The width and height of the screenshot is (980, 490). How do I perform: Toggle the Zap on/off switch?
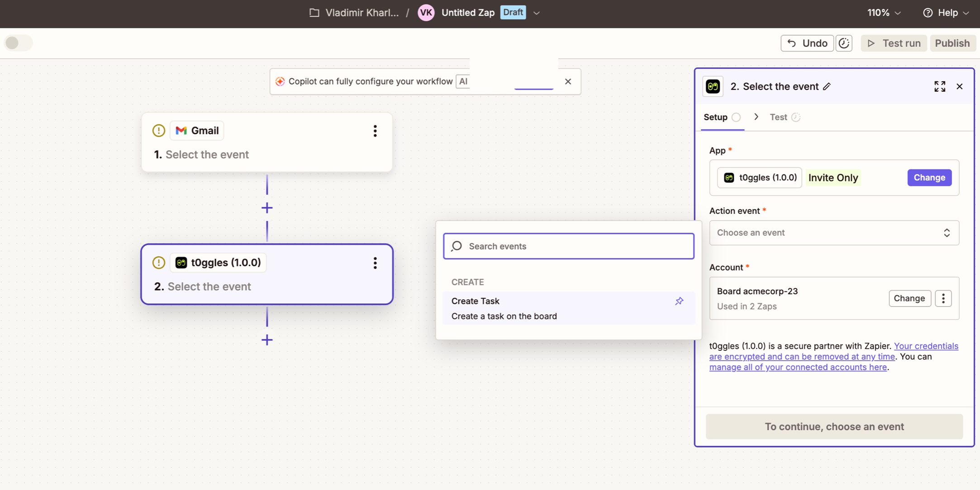19,43
